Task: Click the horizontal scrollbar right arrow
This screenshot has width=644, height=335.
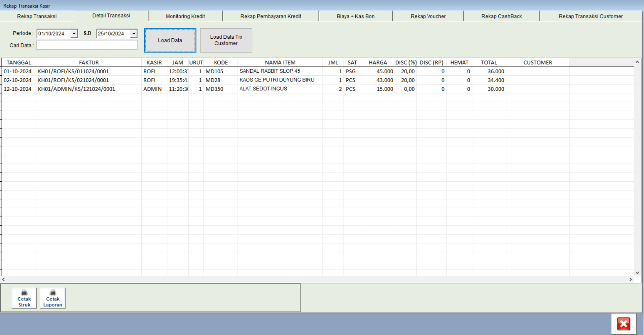Action: pos(631,280)
